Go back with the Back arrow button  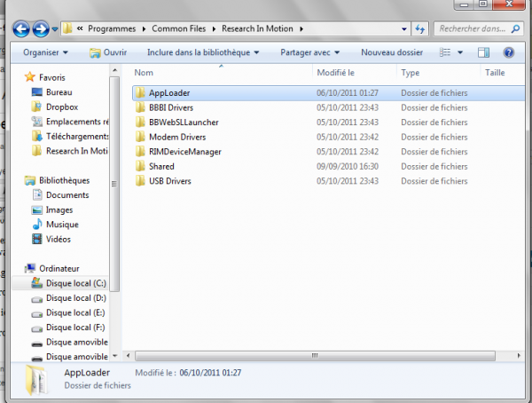click(21, 29)
